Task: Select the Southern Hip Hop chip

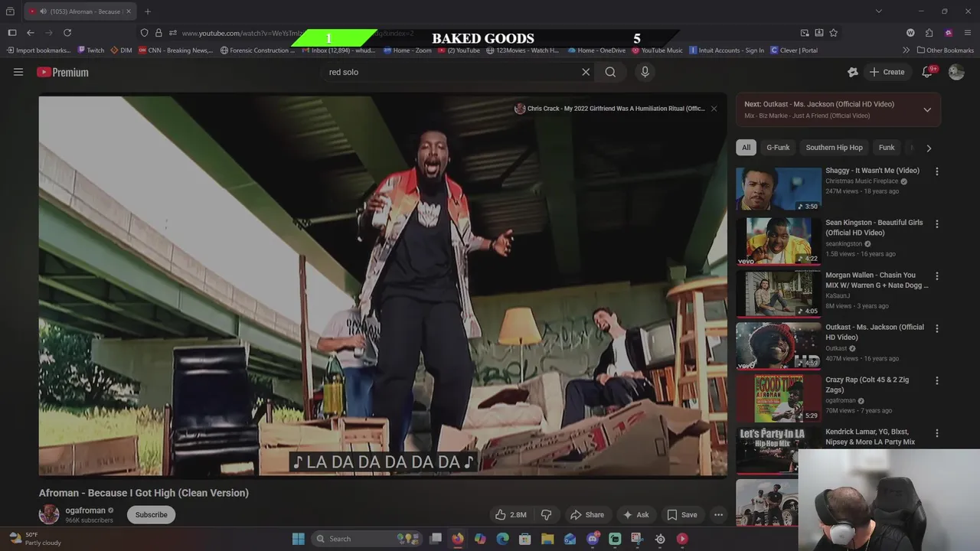Action: tap(834, 148)
